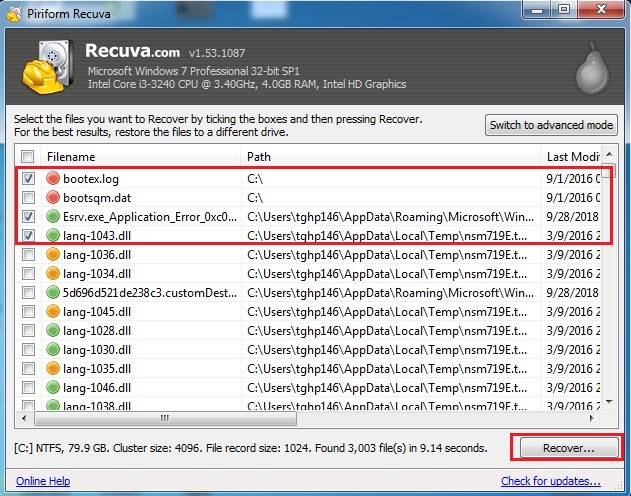The width and height of the screenshot is (631, 496).
Task: Check the lang-1045.dll checkbox
Action: coord(28,311)
